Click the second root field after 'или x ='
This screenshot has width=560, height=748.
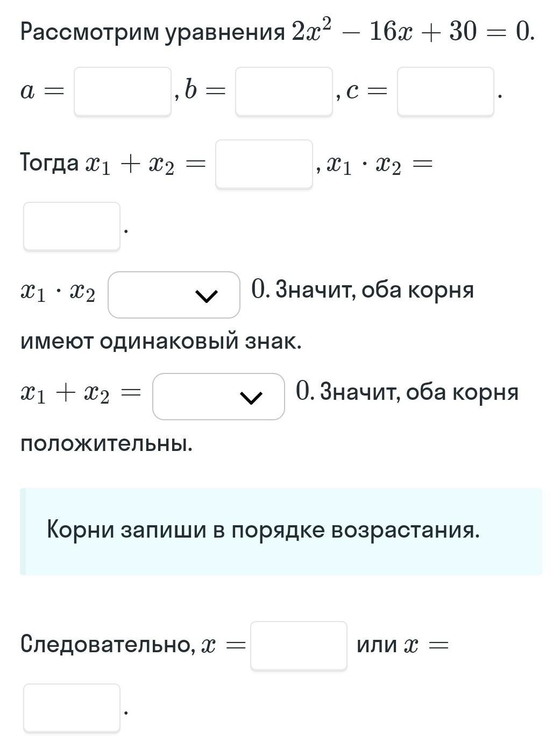click(x=72, y=708)
